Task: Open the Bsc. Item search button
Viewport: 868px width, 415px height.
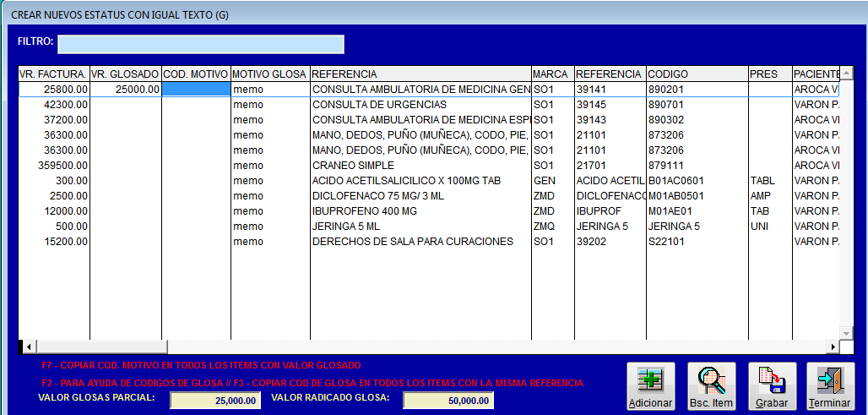Action: [x=711, y=387]
